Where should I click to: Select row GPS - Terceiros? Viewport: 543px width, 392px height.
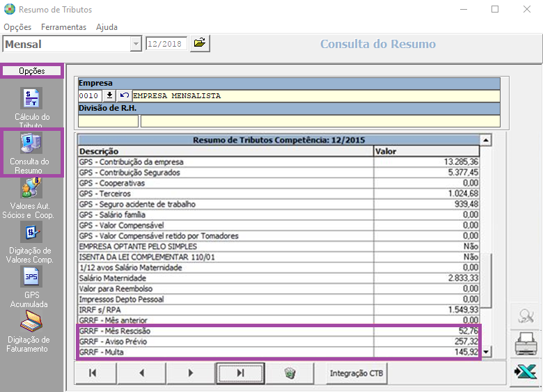point(278,194)
